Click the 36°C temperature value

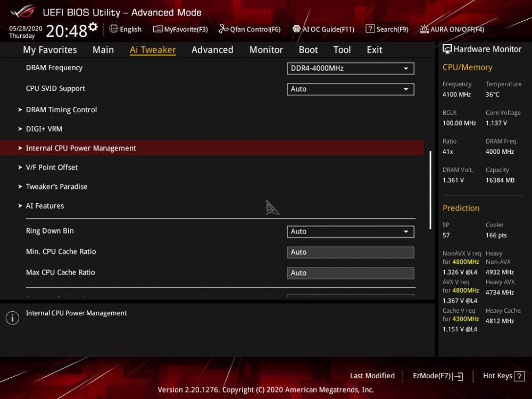[x=492, y=95]
